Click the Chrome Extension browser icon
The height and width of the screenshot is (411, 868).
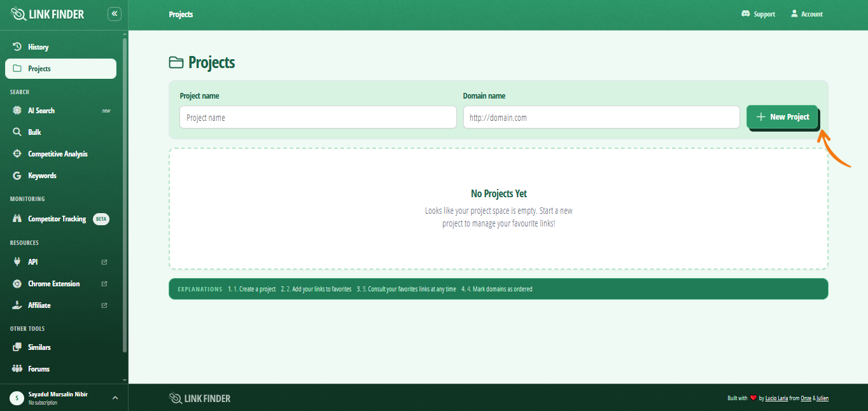point(17,284)
